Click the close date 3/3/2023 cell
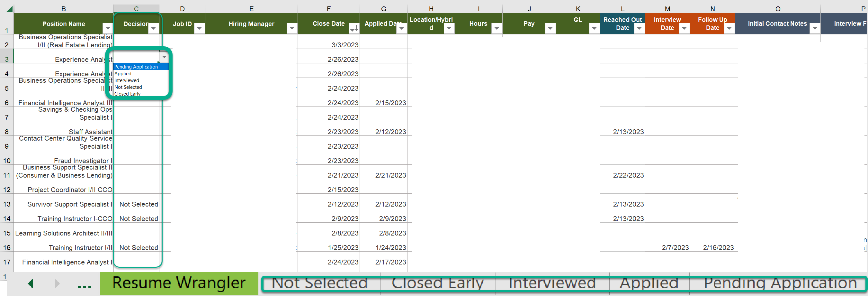Viewport: 868px width, 296px height. [328, 42]
